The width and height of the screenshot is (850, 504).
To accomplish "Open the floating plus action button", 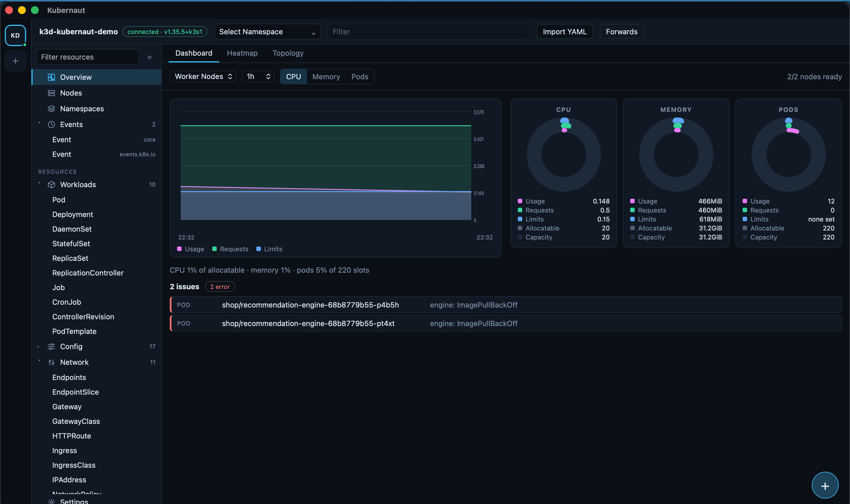I will 825,485.
